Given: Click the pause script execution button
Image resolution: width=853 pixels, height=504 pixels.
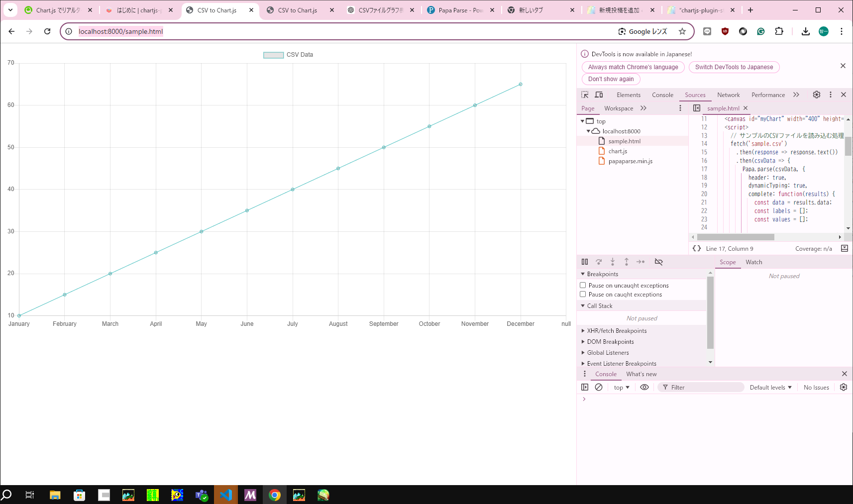Looking at the screenshot, I should (x=585, y=262).
